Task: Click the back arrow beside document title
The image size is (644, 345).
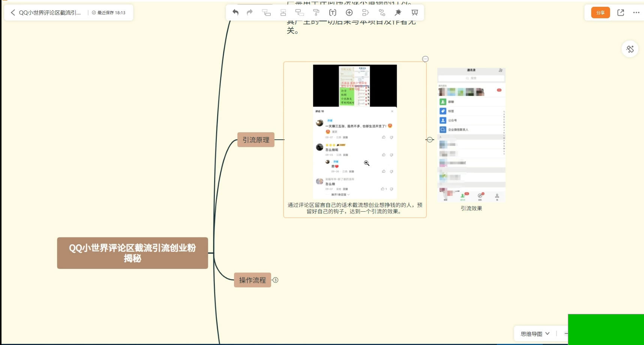Action: point(13,13)
